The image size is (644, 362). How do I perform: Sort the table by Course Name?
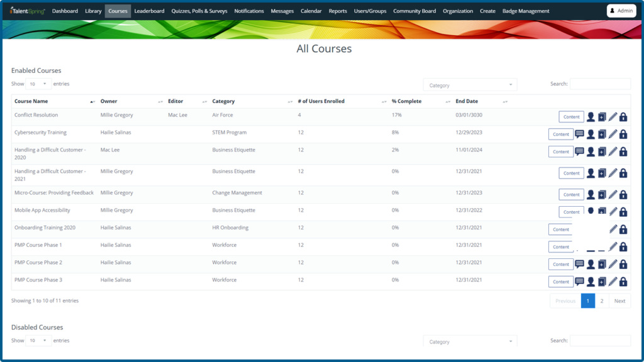pyautogui.click(x=31, y=101)
